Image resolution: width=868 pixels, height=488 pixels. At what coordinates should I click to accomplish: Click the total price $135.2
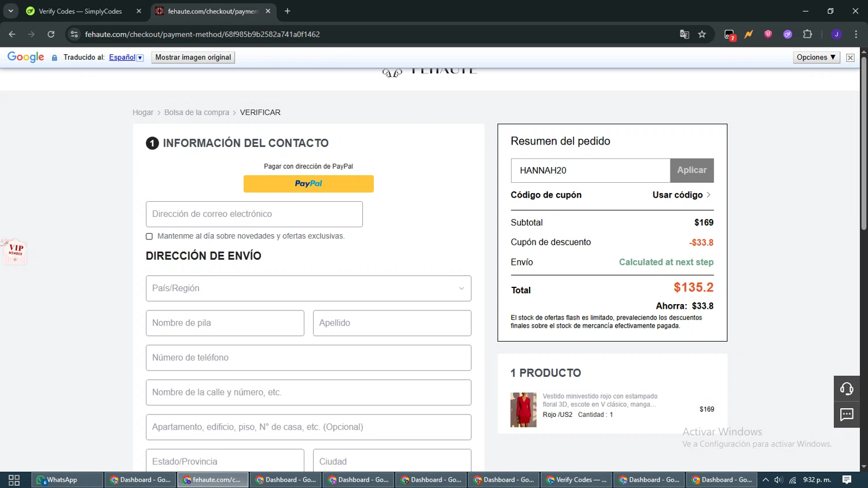[693, 287]
